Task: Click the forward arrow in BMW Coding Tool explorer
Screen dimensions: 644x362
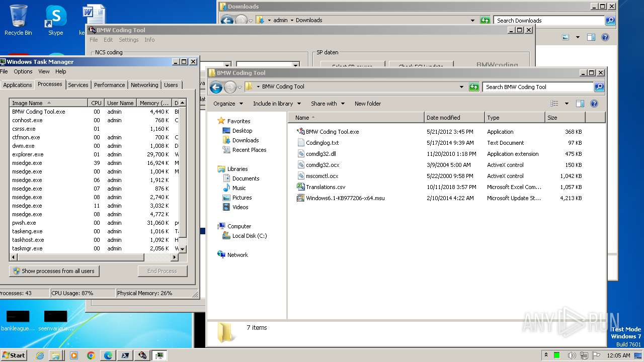Action: (x=230, y=87)
